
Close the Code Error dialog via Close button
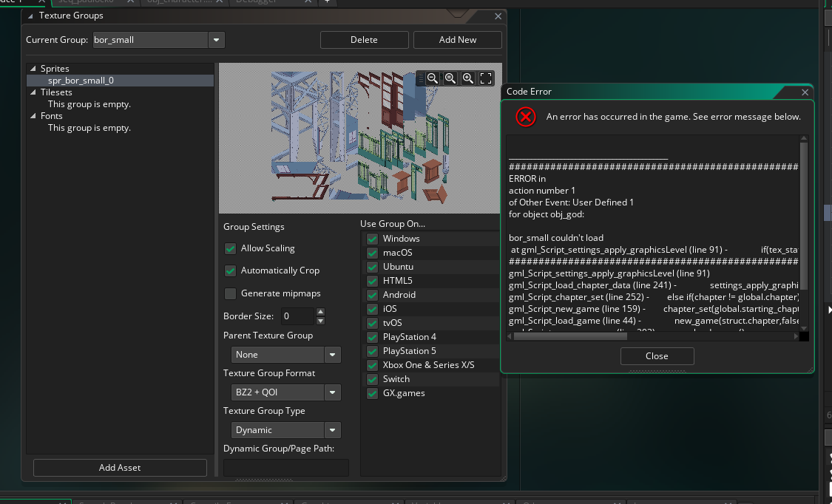coord(657,355)
